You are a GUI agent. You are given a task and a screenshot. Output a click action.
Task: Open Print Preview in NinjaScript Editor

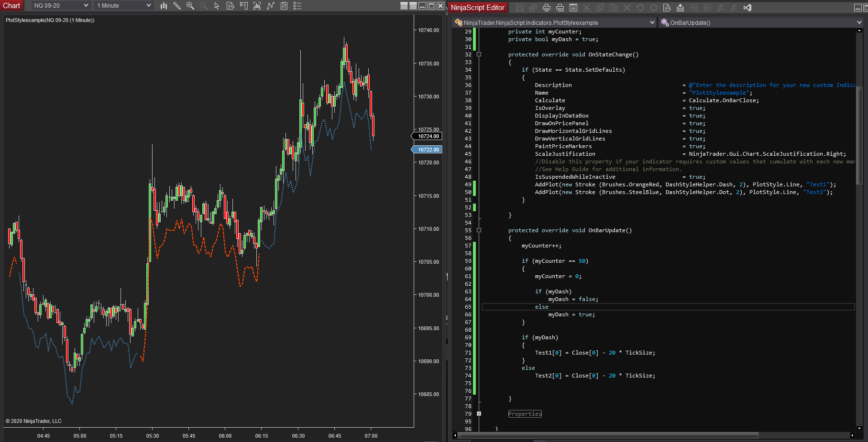pos(560,8)
